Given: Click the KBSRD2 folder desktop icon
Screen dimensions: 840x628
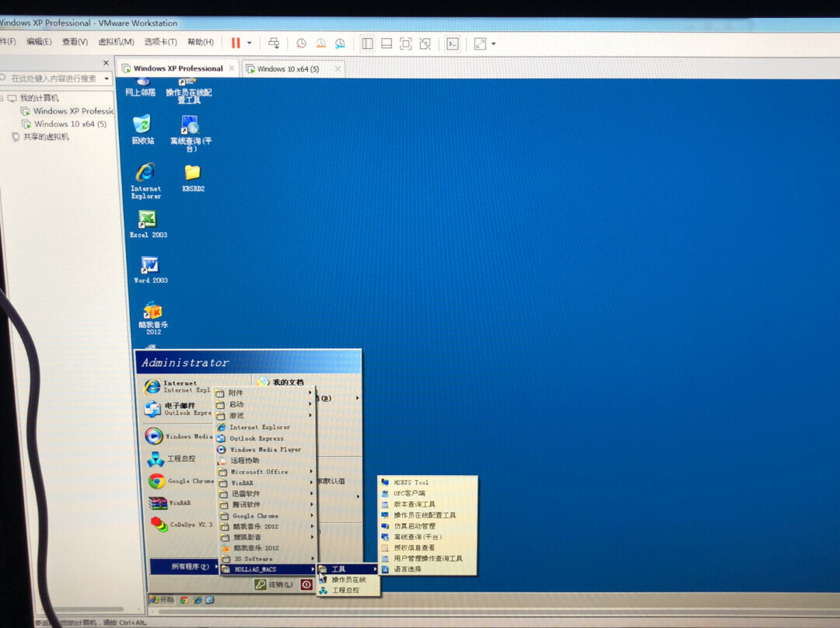Looking at the screenshot, I should [193, 178].
